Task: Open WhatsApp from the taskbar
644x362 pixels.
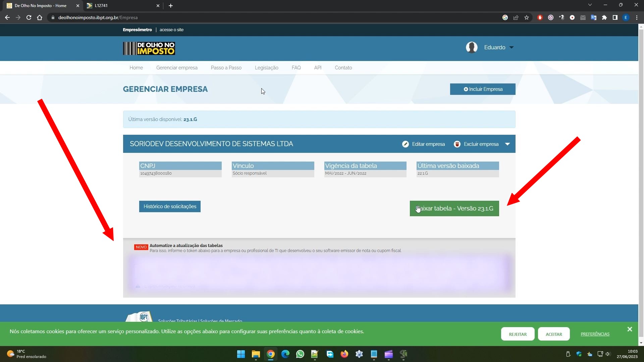Action: click(x=300, y=354)
